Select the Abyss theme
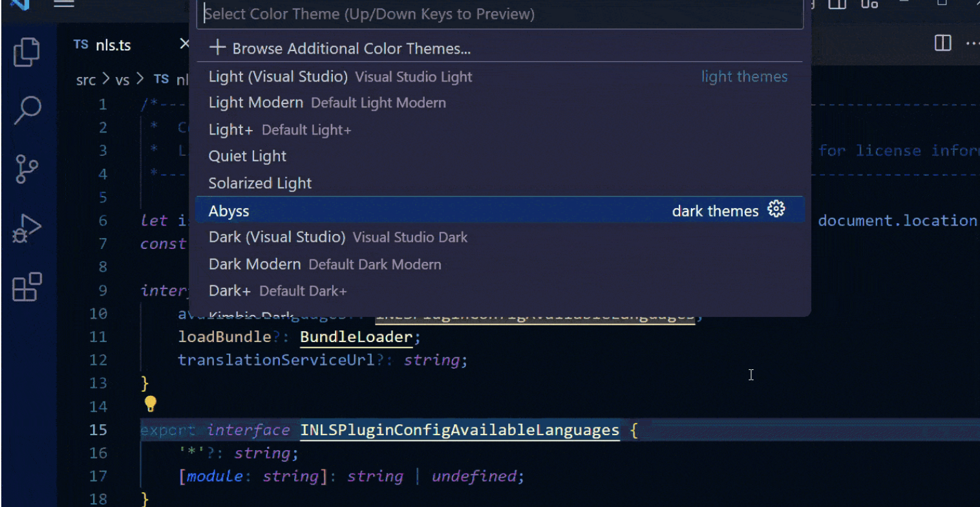980x507 pixels. pyautogui.click(x=500, y=211)
